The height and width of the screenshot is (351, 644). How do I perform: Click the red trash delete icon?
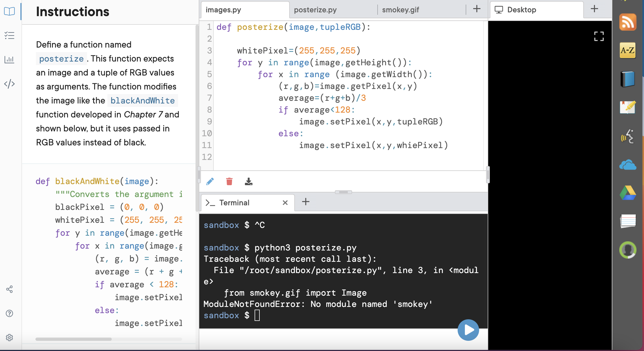pos(229,182)
